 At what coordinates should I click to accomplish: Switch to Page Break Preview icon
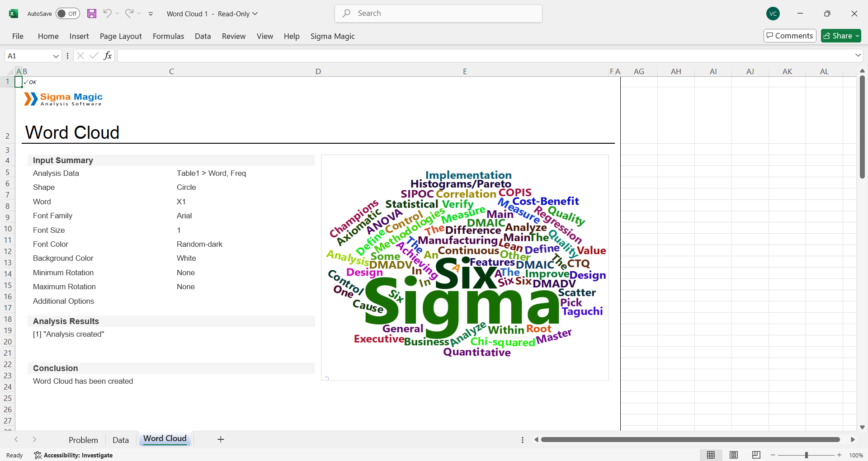pyautogui.click(x=756, y=455)
